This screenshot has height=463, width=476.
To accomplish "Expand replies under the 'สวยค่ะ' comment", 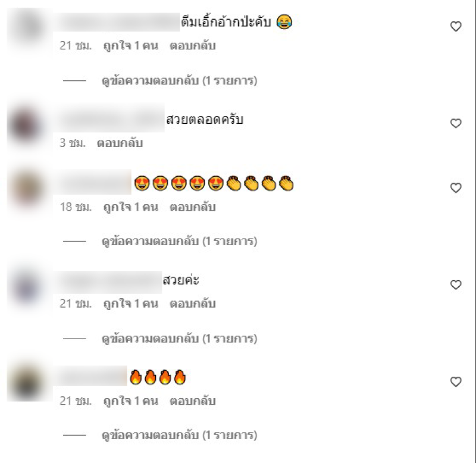I will (x=180, y=339).
